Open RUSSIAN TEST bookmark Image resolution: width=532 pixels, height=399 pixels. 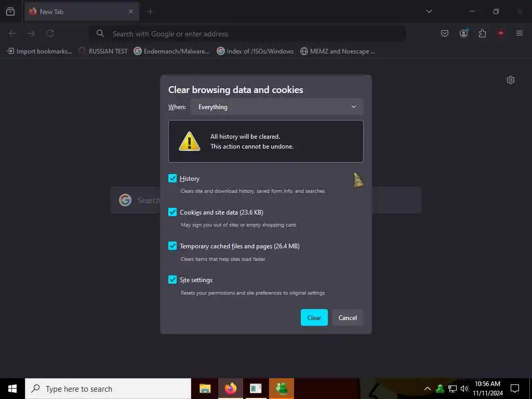[x=103, y=51]
